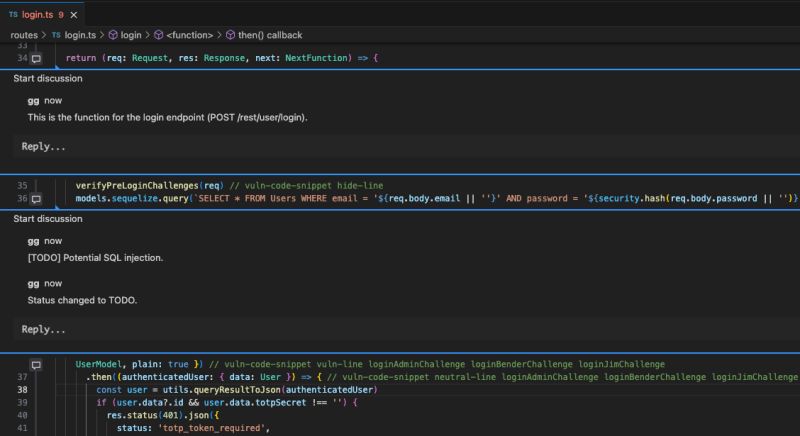Open the login.ts breadcrumb item

tap(80, 35)
